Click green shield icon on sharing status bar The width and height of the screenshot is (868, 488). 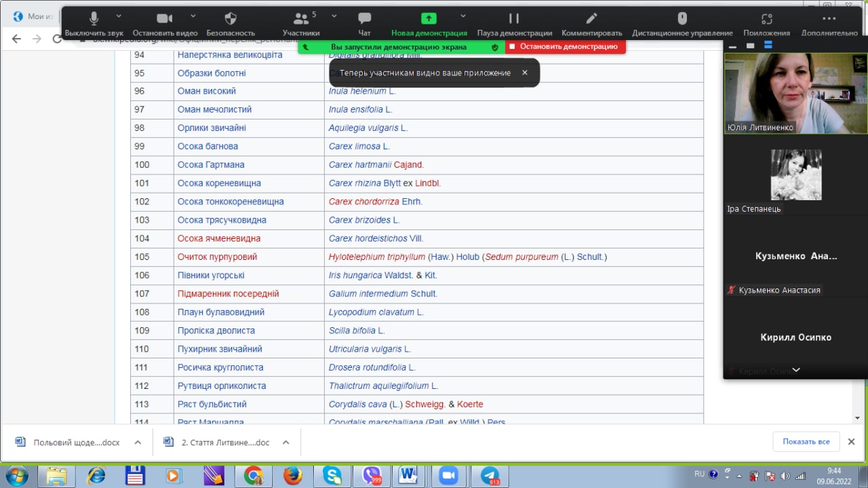(x=495, y=47)
